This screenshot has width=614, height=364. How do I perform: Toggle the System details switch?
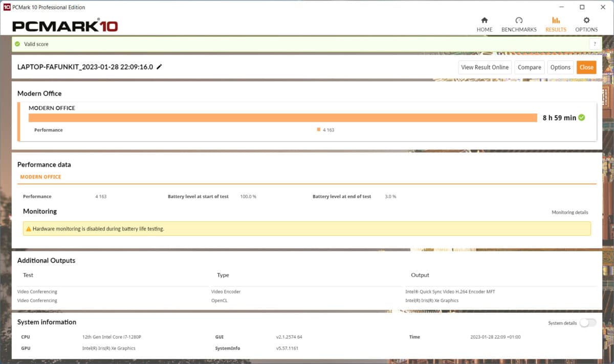point(588,323)
